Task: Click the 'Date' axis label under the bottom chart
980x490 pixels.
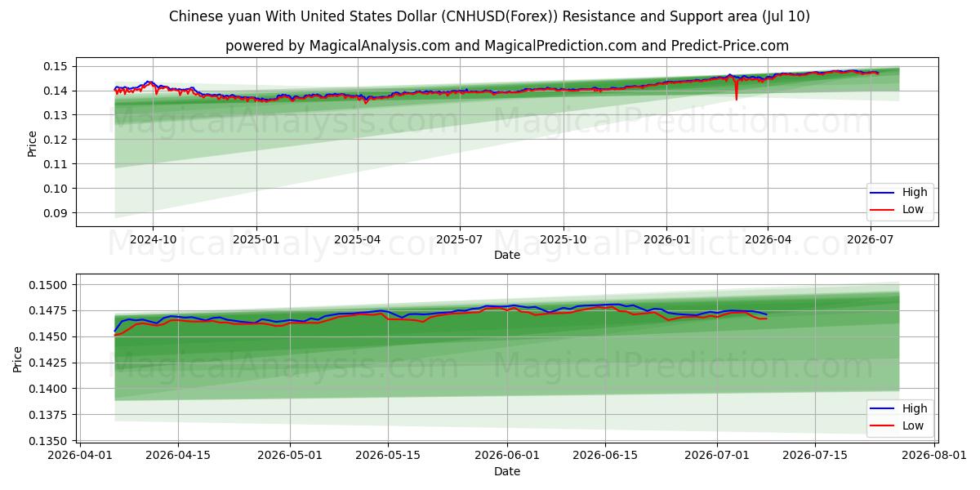Action: tap(507, 471)
